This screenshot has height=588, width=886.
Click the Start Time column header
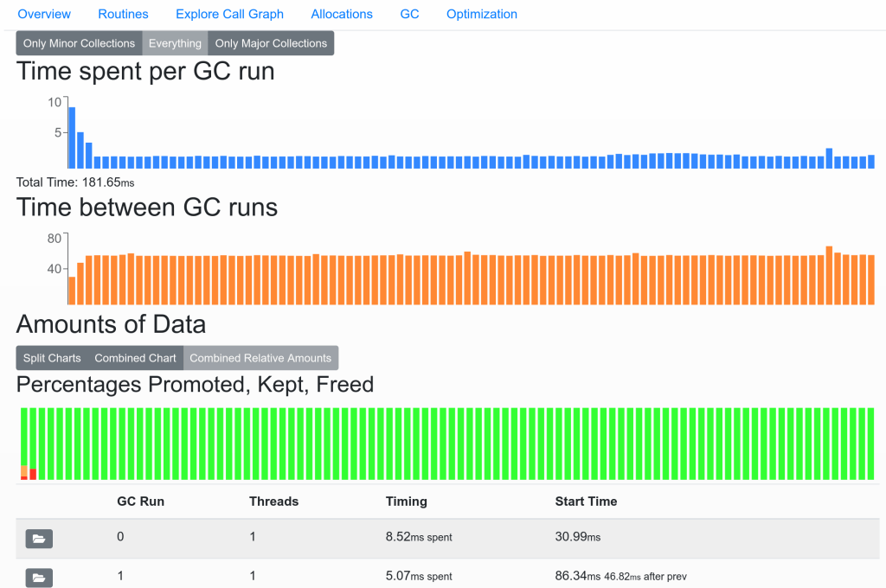[586, 502]
